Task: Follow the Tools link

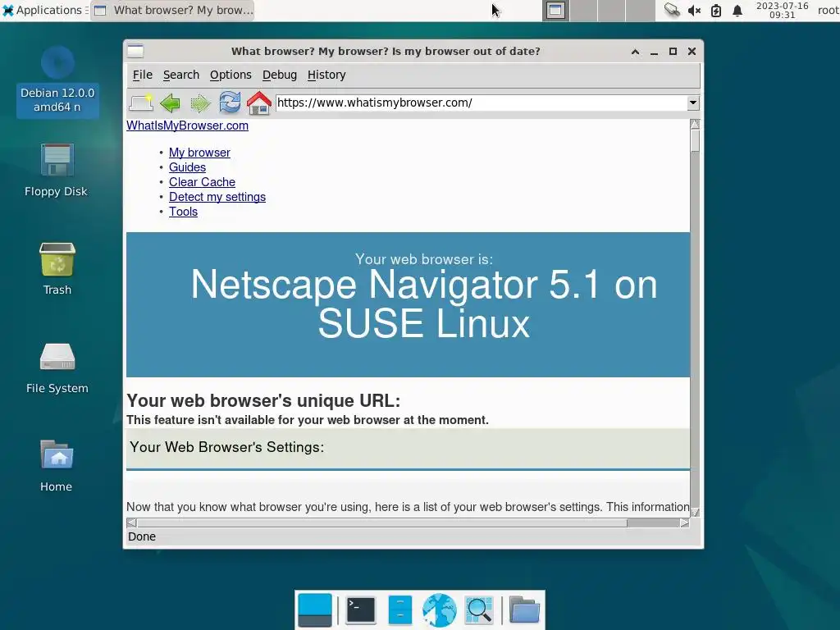Action: tap(183, 212)
